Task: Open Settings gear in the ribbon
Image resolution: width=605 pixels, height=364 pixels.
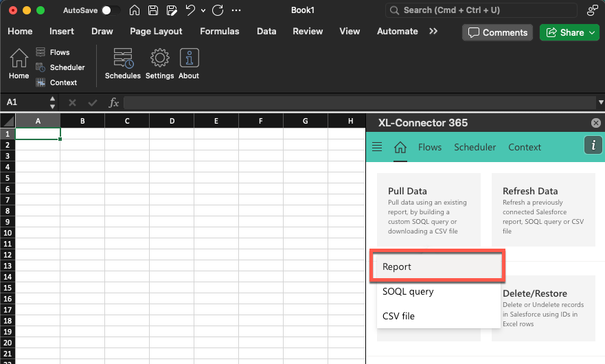Action: pyautogui.click(x=159, y=63)
